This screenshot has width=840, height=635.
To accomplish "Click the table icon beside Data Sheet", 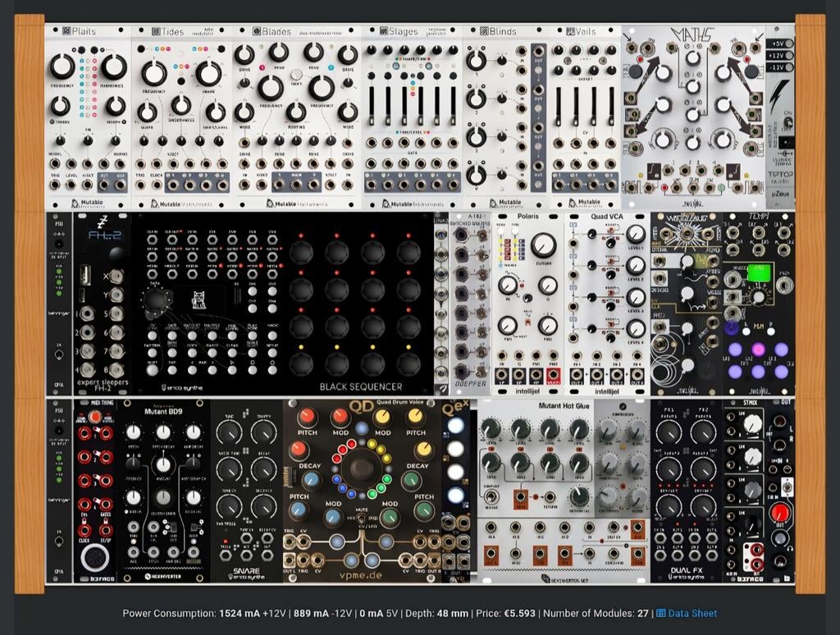I will coord(661,613).
